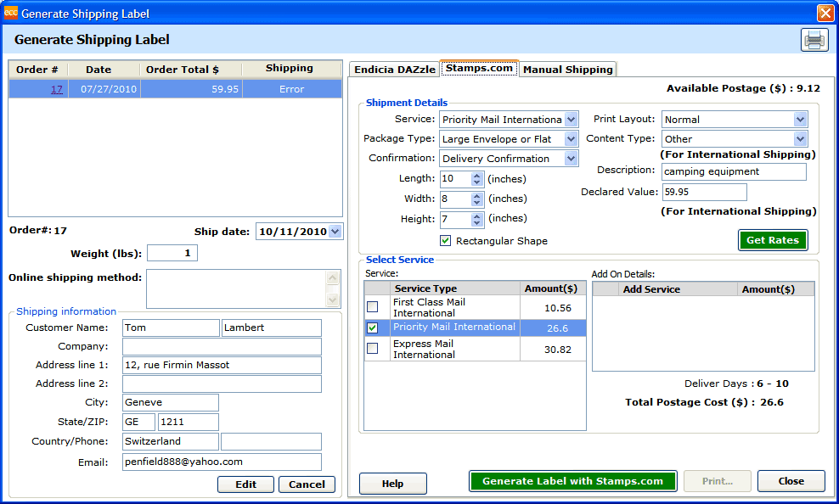Click the Shipping column header
This screenshot has width=839, height=504.
[291, 70]
